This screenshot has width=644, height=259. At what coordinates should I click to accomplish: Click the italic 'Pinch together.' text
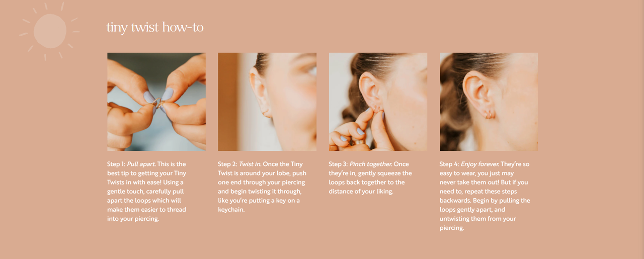tap(370, 164)
